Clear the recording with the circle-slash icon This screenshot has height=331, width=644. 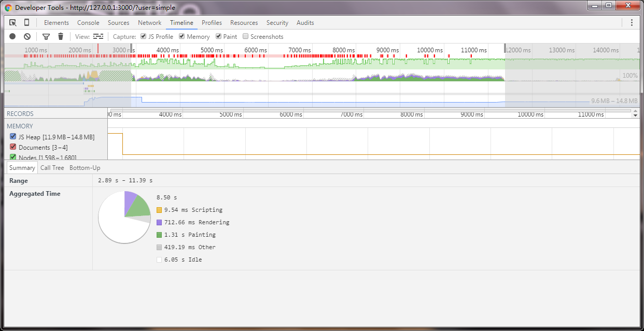point(27,37)
